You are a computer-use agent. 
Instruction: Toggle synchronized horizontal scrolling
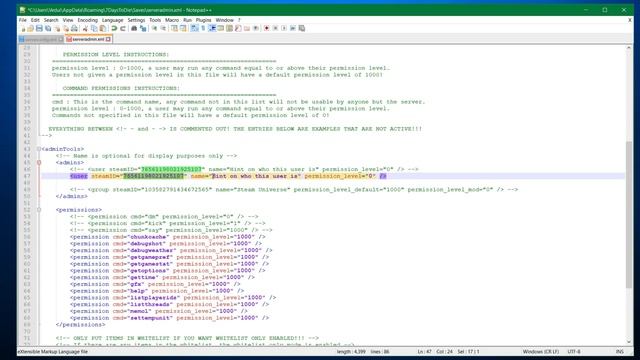(x=183, y=29)
